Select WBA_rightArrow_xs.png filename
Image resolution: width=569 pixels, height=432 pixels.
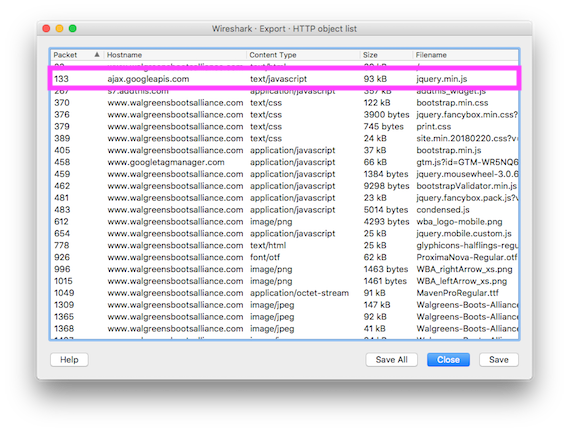(464, 269)
